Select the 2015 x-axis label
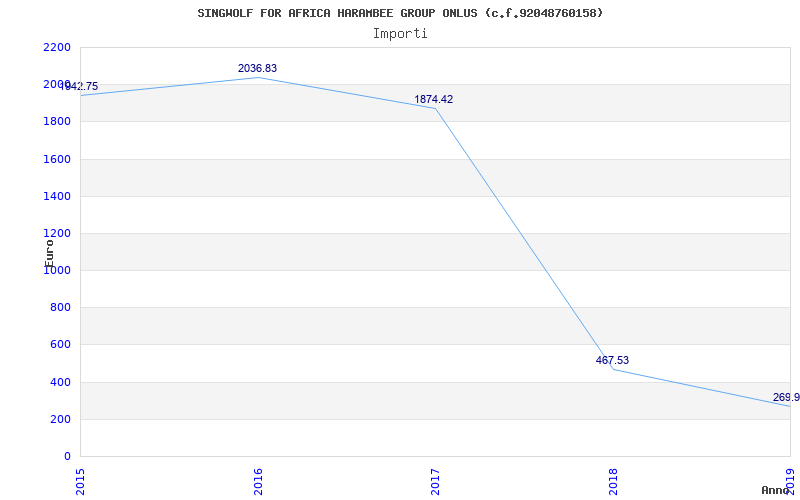 [80, 482]
